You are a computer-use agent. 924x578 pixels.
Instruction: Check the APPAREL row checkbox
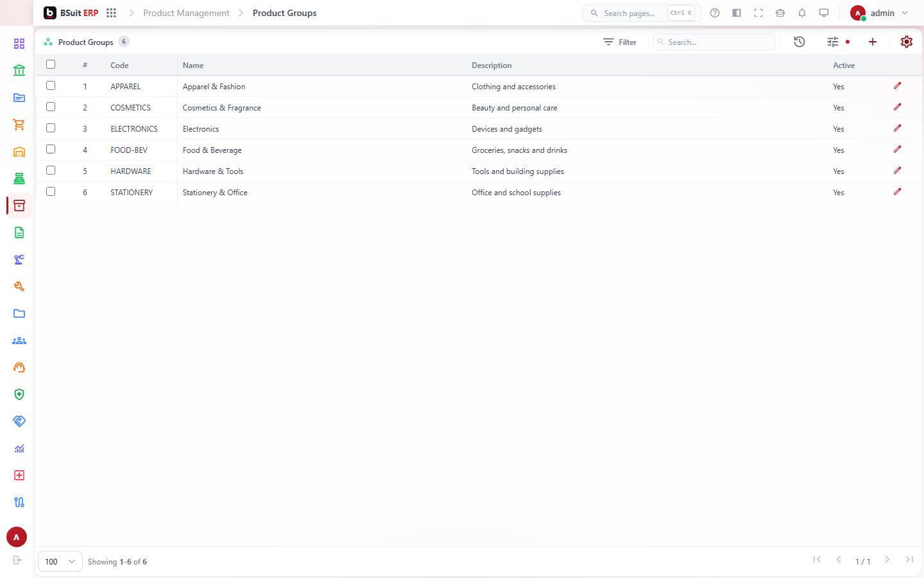click(x=51, y=85)
